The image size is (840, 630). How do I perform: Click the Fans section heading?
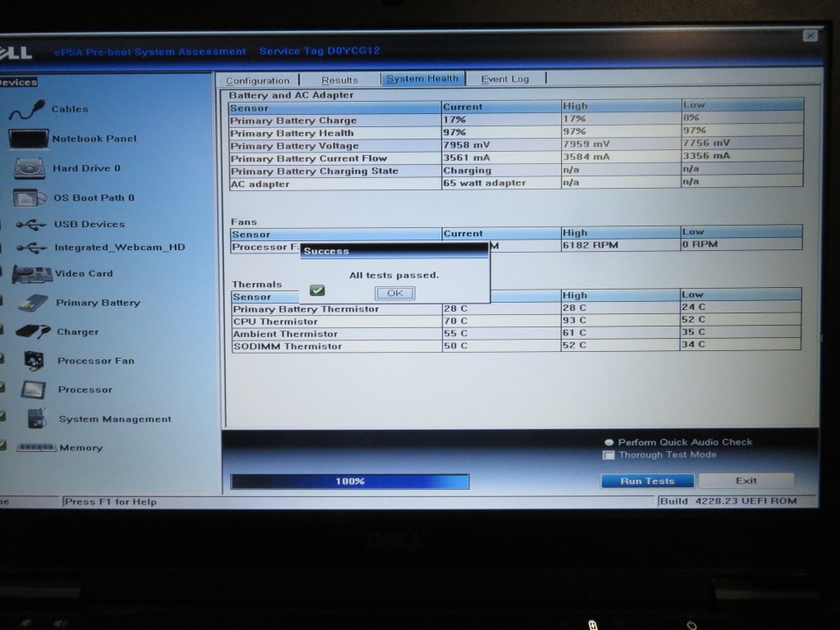point(244,221)
